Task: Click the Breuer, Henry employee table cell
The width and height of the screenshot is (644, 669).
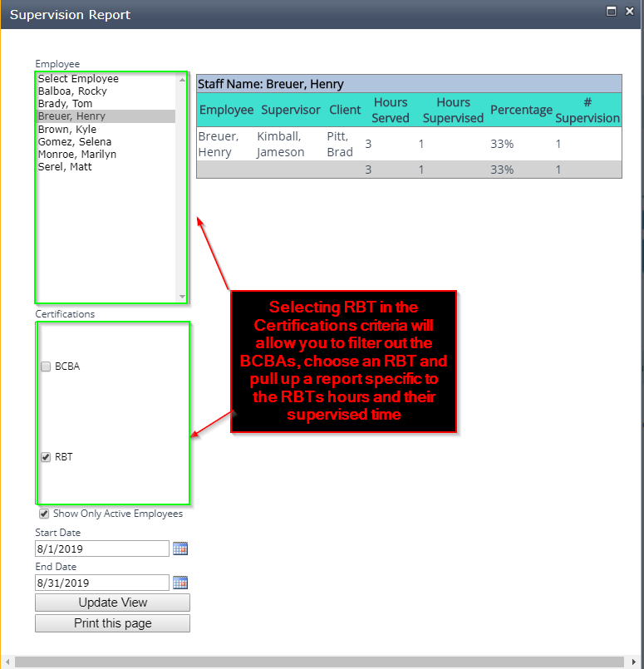Action: [x=219, y=145]
